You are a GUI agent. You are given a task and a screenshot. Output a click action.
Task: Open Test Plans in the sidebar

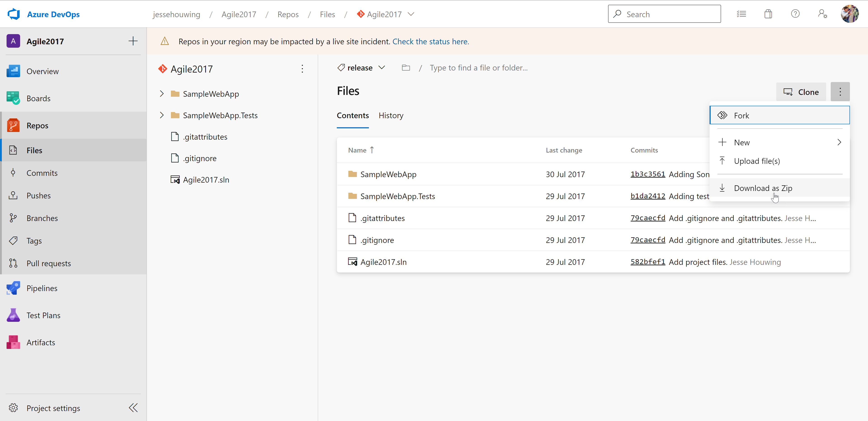[73, 315]
